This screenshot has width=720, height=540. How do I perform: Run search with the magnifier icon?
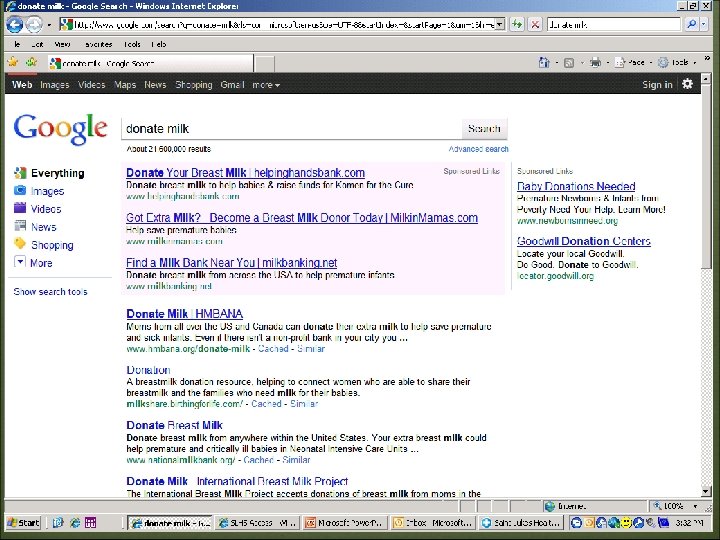tap(691, 24)
